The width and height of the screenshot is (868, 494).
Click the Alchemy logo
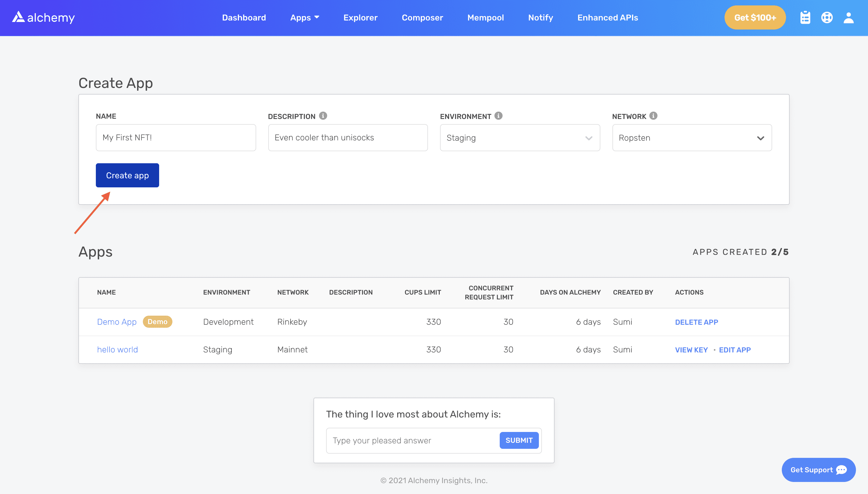point(43,17)
